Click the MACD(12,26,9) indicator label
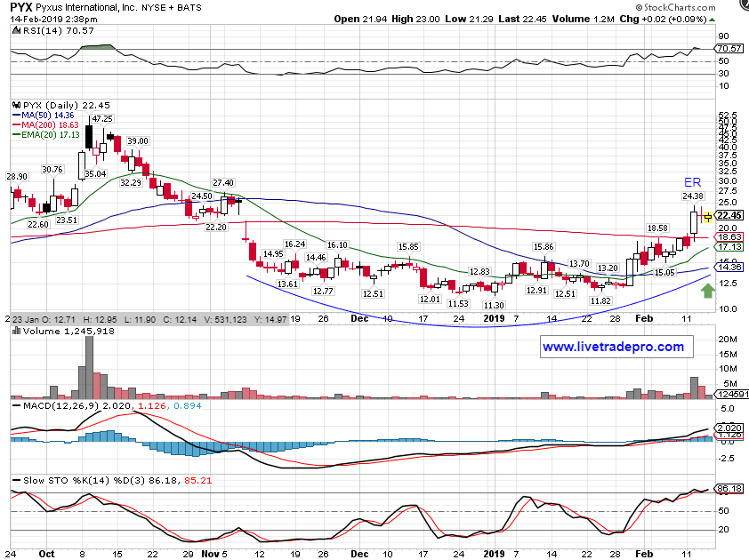 click(x=56, y=404)
